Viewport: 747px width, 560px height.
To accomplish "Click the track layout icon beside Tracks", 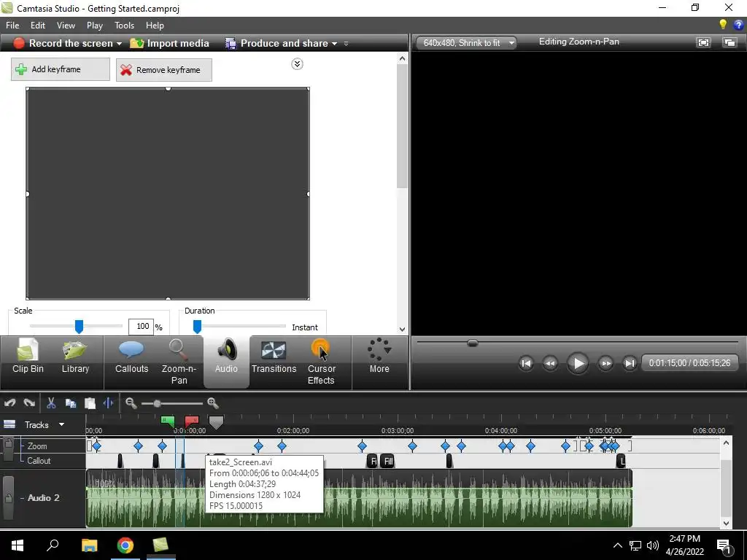I will tap(9, 424).
